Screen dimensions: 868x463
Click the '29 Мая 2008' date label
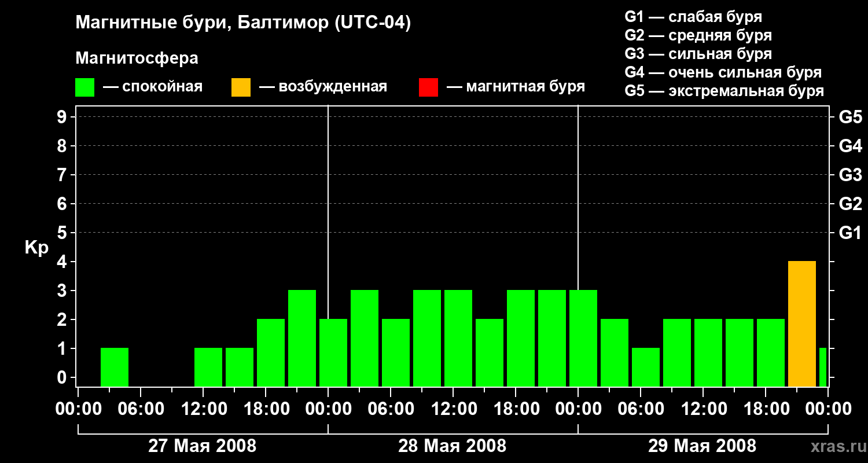(702, 446)
